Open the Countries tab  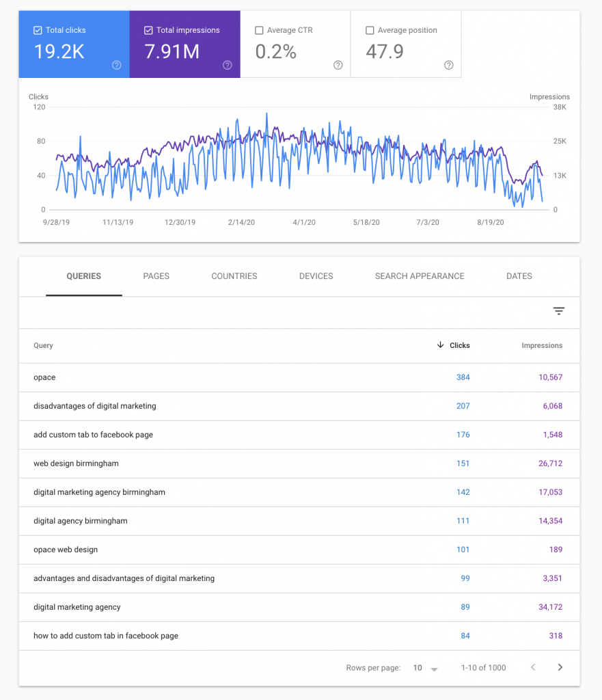coord(234,276)
